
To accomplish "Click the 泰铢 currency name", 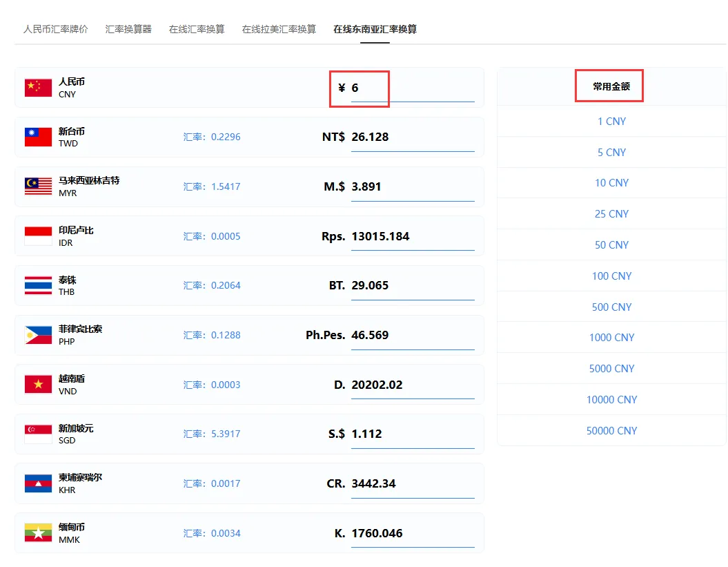I will coord(68,280).
